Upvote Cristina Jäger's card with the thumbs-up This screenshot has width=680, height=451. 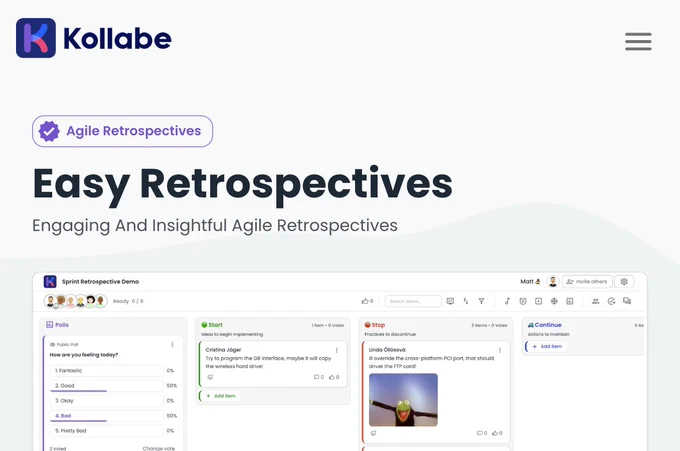pos(334,377)
